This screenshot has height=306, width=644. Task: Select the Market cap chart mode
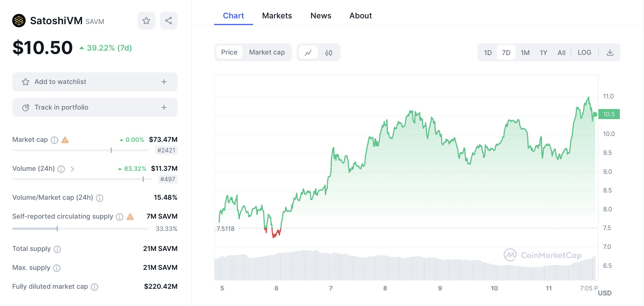pos(267,52)
